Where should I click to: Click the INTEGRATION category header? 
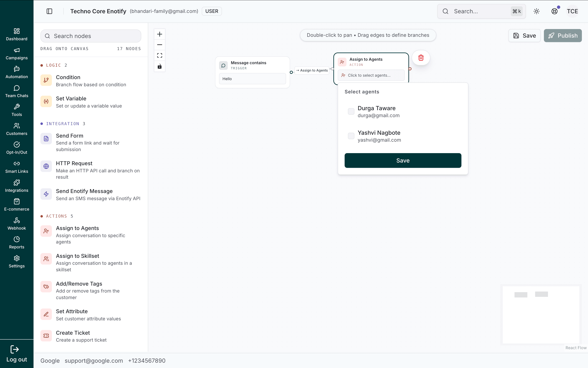click(63, 124)
